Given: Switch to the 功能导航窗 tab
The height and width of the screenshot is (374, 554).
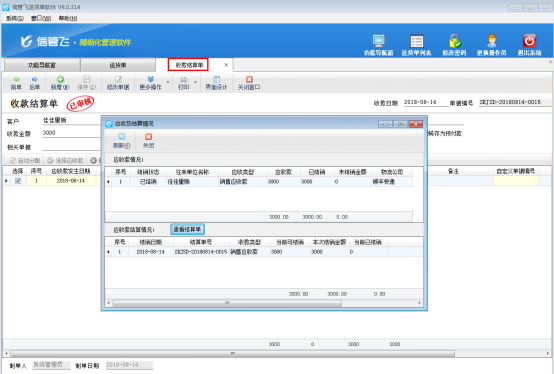Looking at the screenshot, I should (42, 65).
